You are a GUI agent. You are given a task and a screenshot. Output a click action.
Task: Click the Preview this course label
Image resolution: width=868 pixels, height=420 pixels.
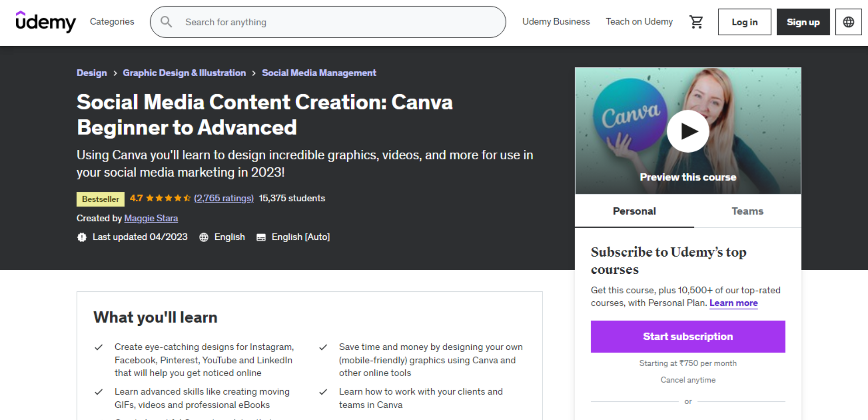pyautogui.click(x=688, y=177)
